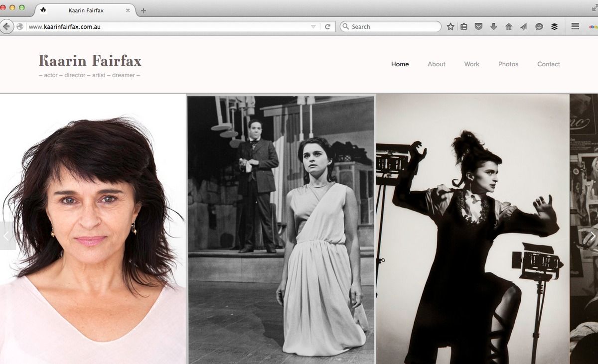Click the yellow minimize window button
This screenshot has height=364, width=598.
12,7
